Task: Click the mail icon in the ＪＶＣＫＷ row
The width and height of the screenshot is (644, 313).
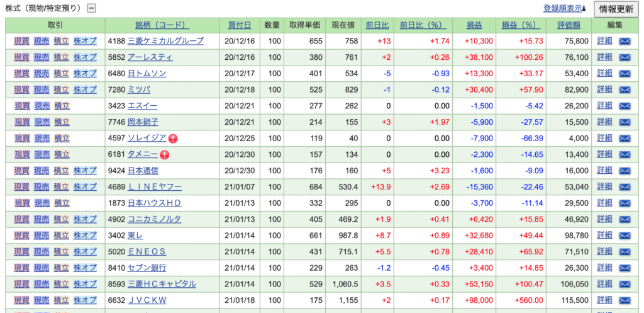Action: click(x=625, y=300)
